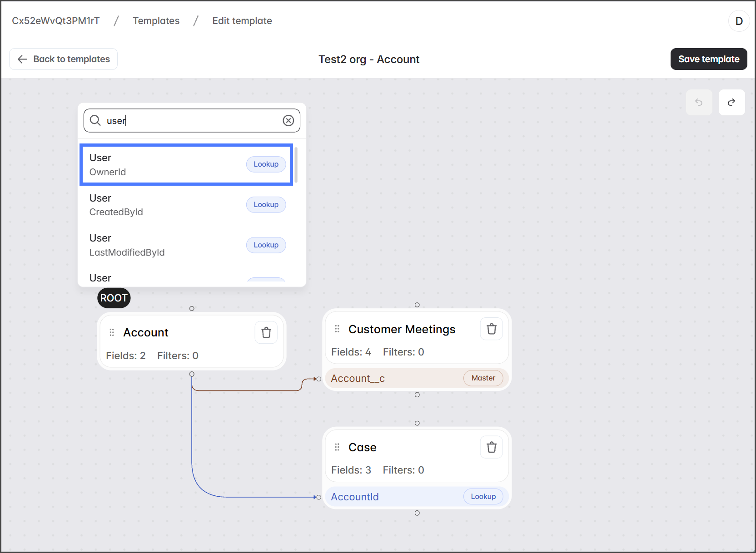
Task: Grab the Account node drag handle
Action: [x=112, y=333]
